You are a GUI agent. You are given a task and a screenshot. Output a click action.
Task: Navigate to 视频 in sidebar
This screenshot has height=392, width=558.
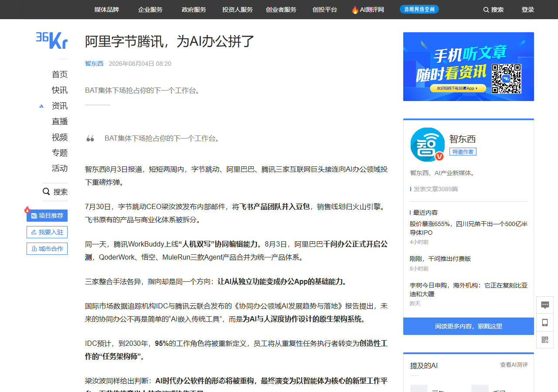(60, 137)
